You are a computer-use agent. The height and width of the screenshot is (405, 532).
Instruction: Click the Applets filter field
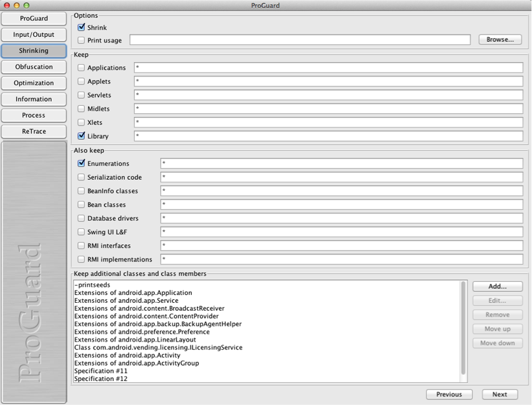328,81
